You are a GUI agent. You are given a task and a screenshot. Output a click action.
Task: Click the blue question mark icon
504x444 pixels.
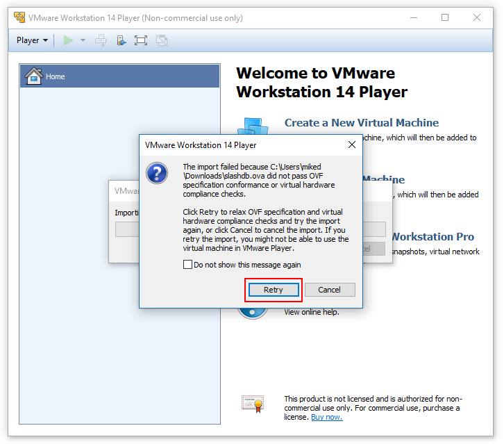coord(158,172)
